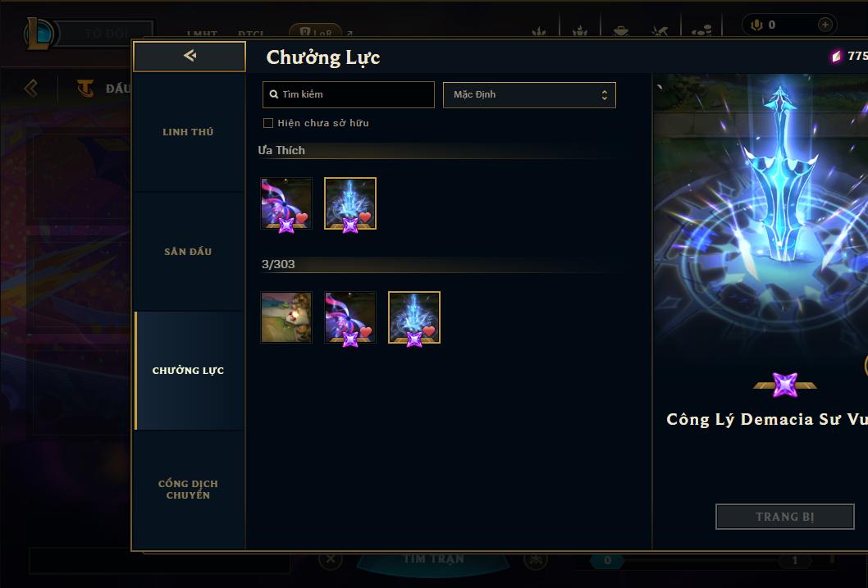The height and width of the screenshot is (588, 868).
Task: Click the plus icon beside coin balance
Action: click(825, 25)
